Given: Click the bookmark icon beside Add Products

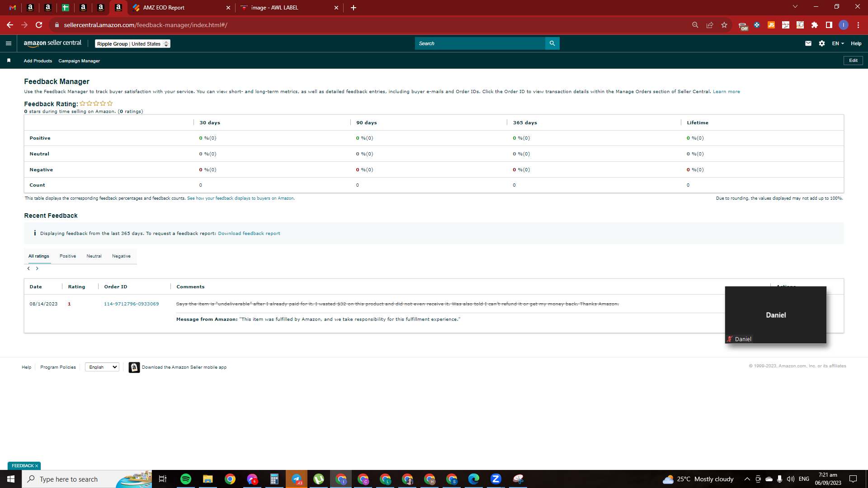Looking at the screenshot, I should [9, 61].
